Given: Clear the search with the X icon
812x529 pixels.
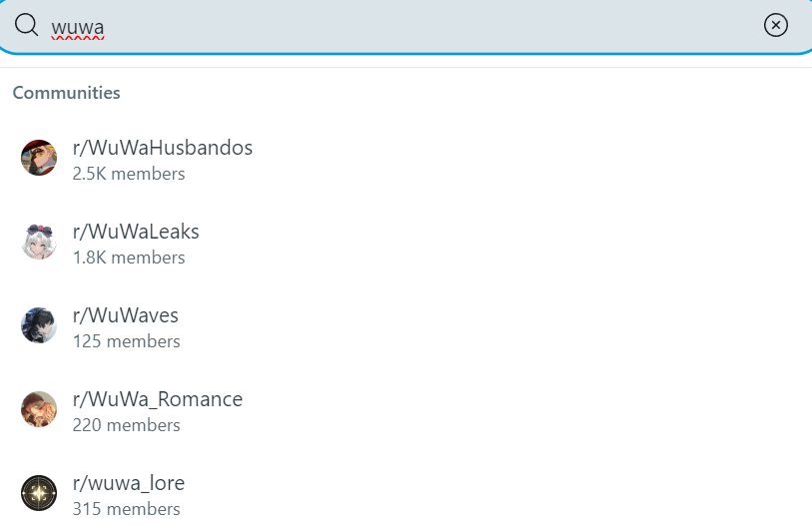Looking at the screenshot, I should (776, 25).
